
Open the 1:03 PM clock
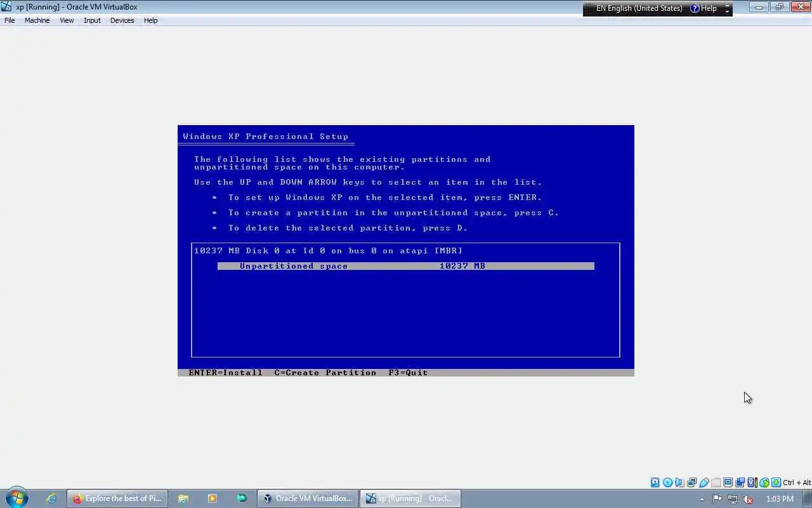(780, 499)
